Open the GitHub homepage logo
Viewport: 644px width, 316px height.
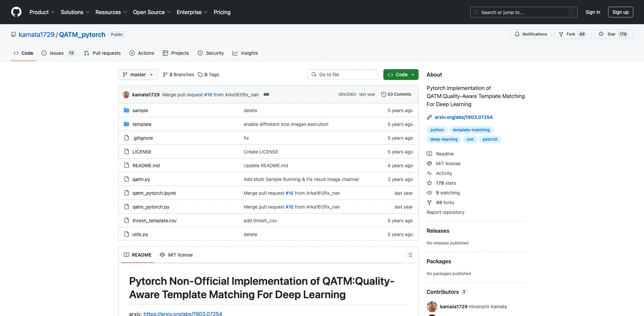[16, 12]
